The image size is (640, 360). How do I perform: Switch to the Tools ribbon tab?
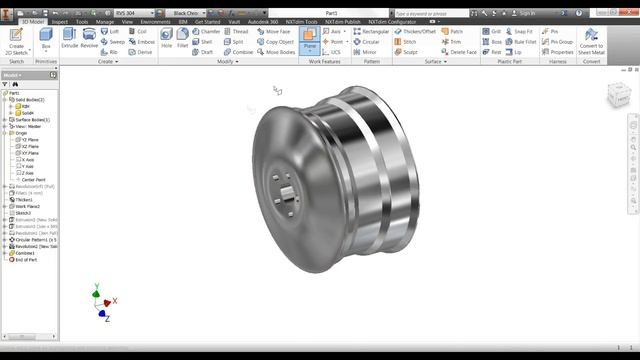click(82, 22)
